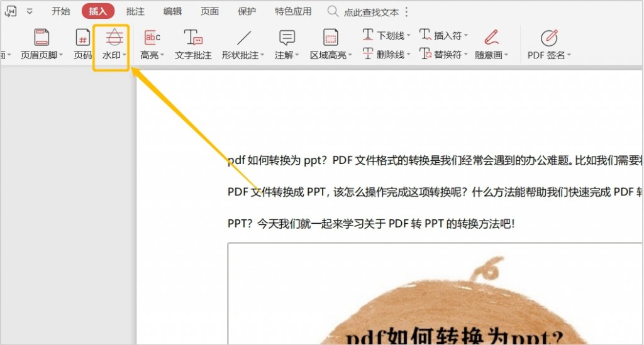644x345 pixels.
Task: Choose the 文字批注 text annotation tool
Action: coord(193,44)
